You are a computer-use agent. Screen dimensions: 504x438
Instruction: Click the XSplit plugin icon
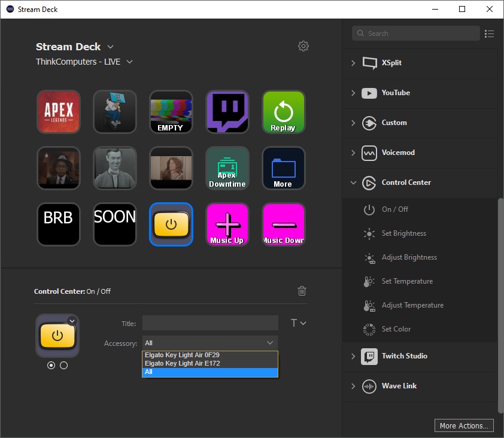[369, 63]
